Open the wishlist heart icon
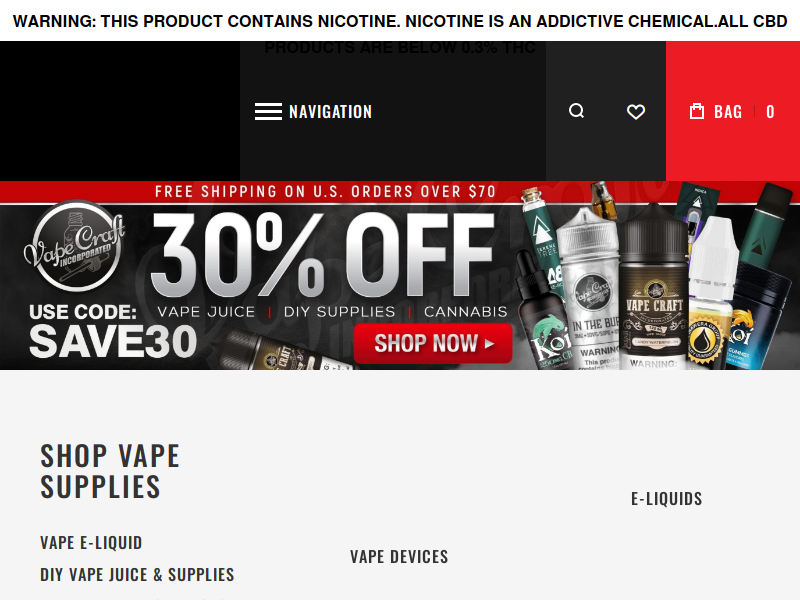Image resolution: width=800 pixels, height=600 pixels. tap(636, 111)
